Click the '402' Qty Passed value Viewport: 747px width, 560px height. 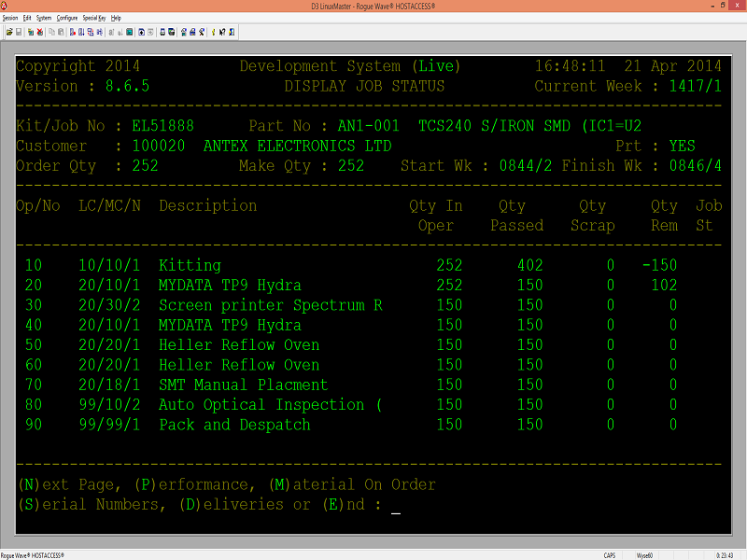point(529,265)
